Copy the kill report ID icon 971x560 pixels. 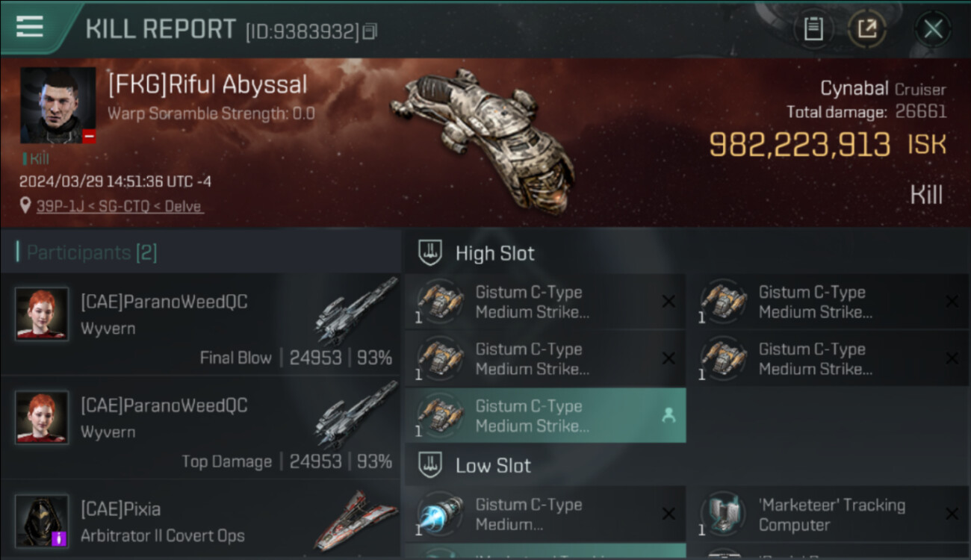(370, 31)
